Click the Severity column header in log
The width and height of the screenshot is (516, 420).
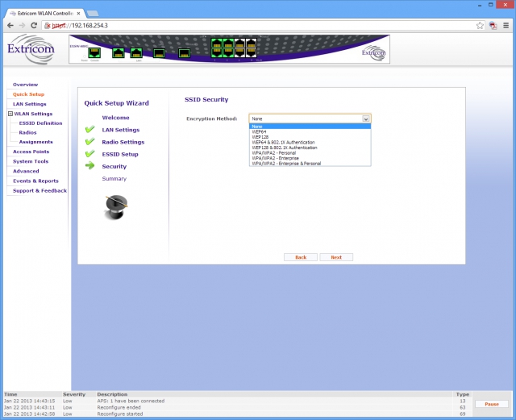click(74, 394)
